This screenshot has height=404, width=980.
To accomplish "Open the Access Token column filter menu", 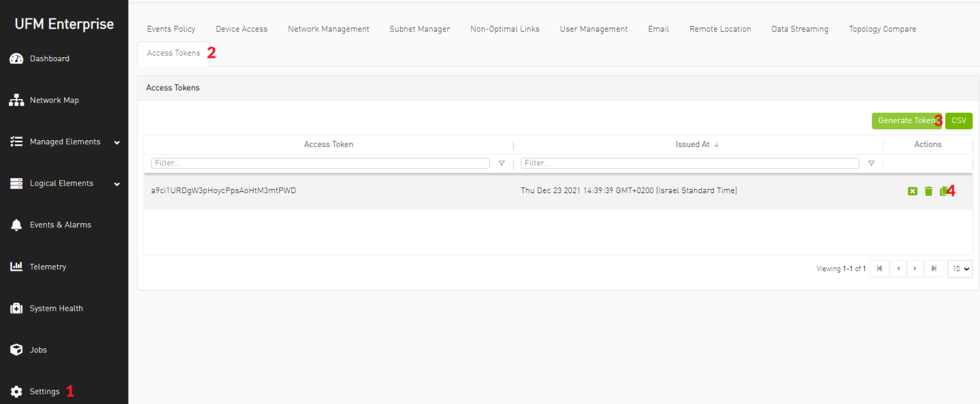I will click(502, 163).
